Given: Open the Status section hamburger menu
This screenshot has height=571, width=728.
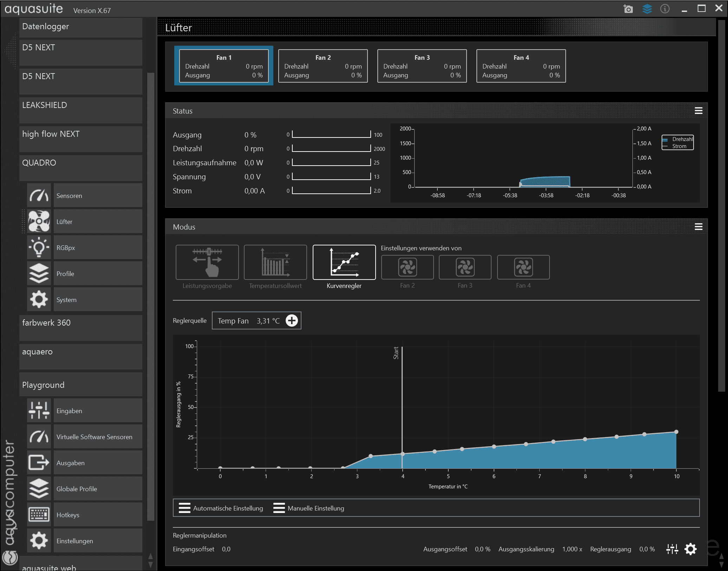Looking at the screenshot, I should coord(698,111).
